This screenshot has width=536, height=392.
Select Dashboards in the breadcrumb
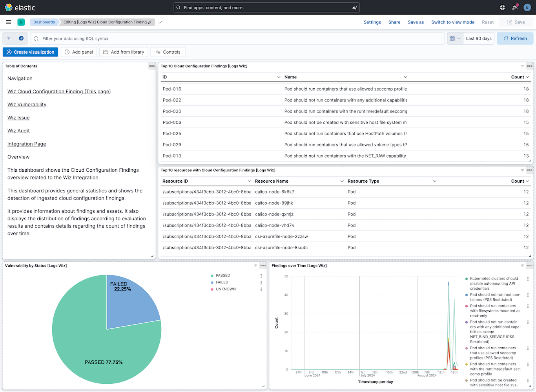tap(43, 22)
